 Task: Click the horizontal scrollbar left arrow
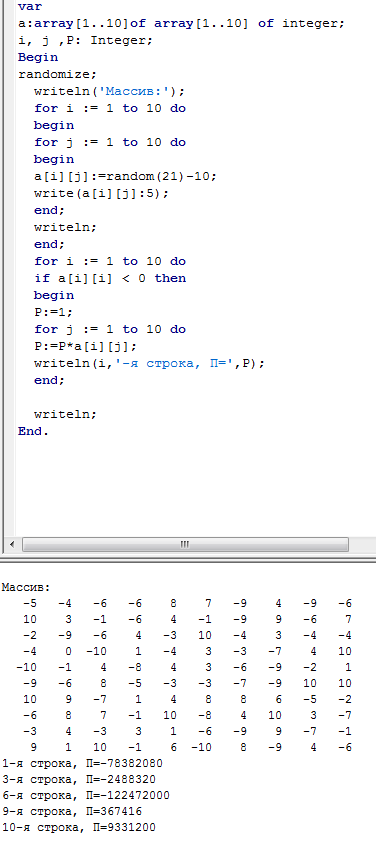click(x=12, y=545)
